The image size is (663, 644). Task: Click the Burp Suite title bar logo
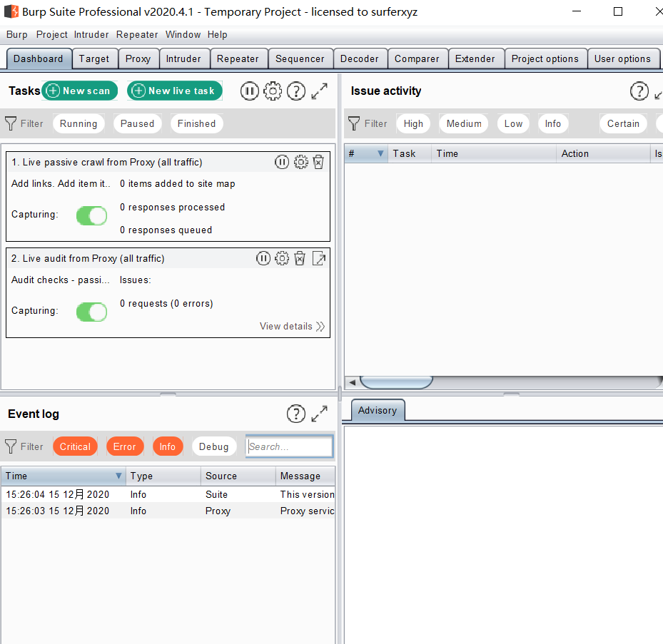point(11,11)
